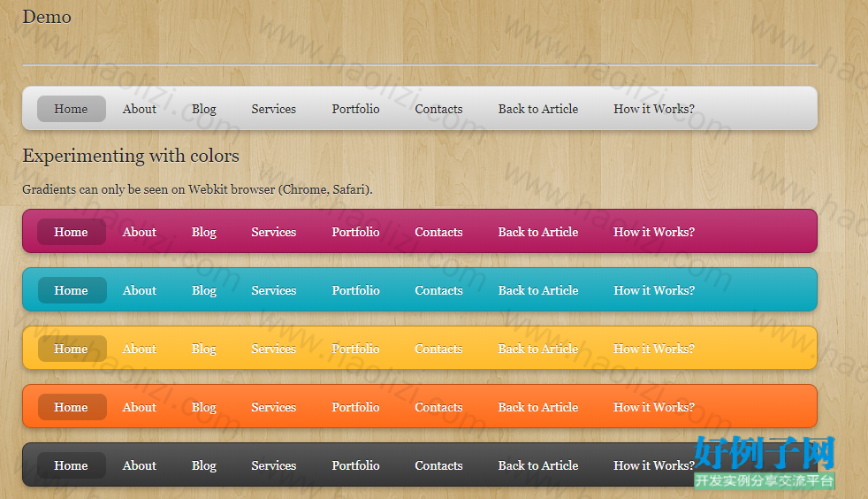This screenshot has height=499, width=868.
Task: Go to Portfolio in the yellow bar
Action: coord(355,349)
